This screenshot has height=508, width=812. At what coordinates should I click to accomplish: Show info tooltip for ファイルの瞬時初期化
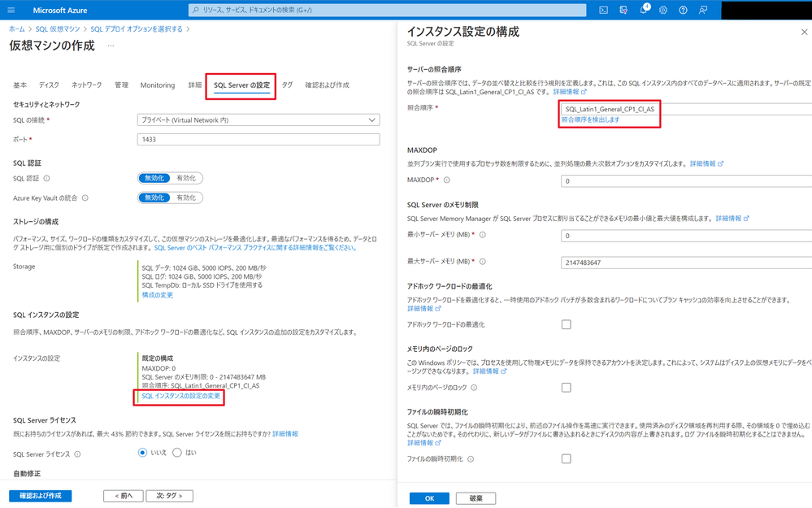pos(471,458)
